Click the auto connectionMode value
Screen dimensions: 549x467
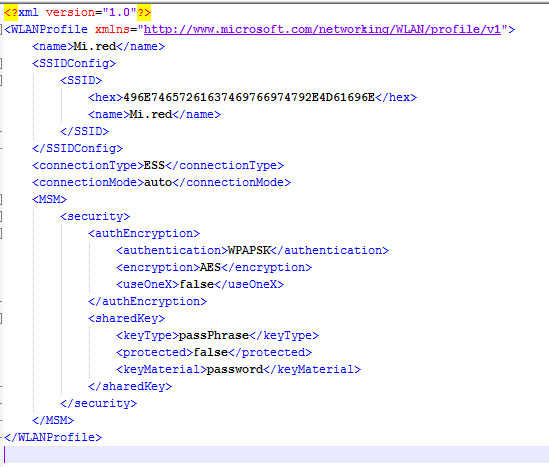coord(158,182)
